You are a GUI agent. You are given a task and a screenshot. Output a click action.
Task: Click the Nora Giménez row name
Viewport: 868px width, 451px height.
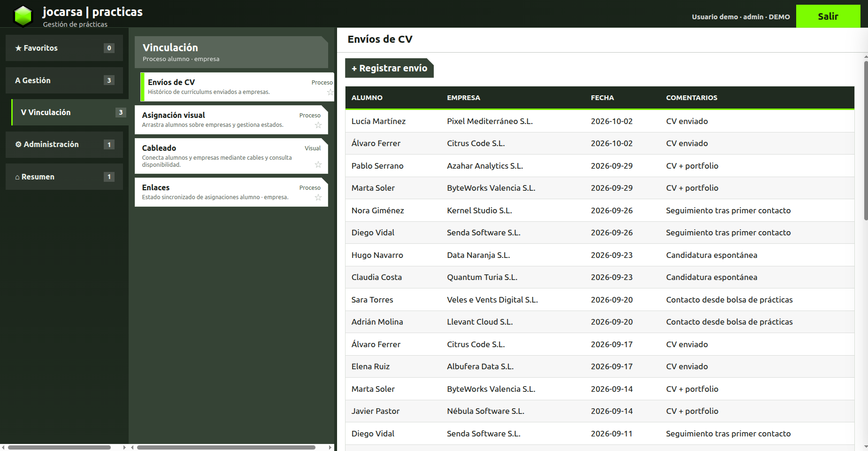pos(377,210)
